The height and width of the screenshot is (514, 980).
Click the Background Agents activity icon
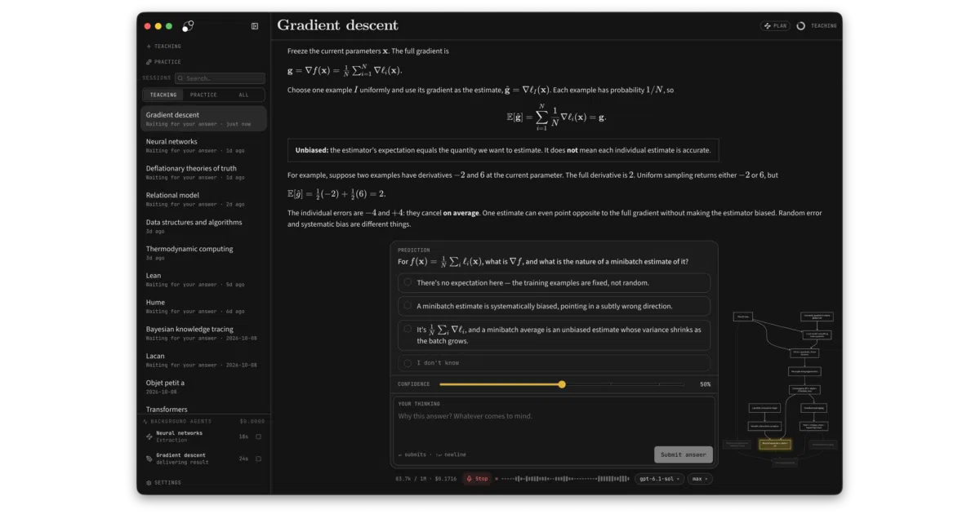[x=145, y=422]
